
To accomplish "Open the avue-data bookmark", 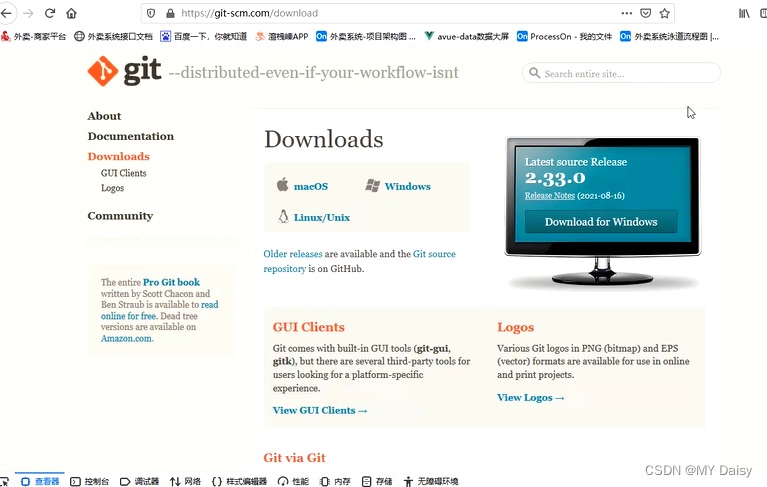I will tap(467, 36).
